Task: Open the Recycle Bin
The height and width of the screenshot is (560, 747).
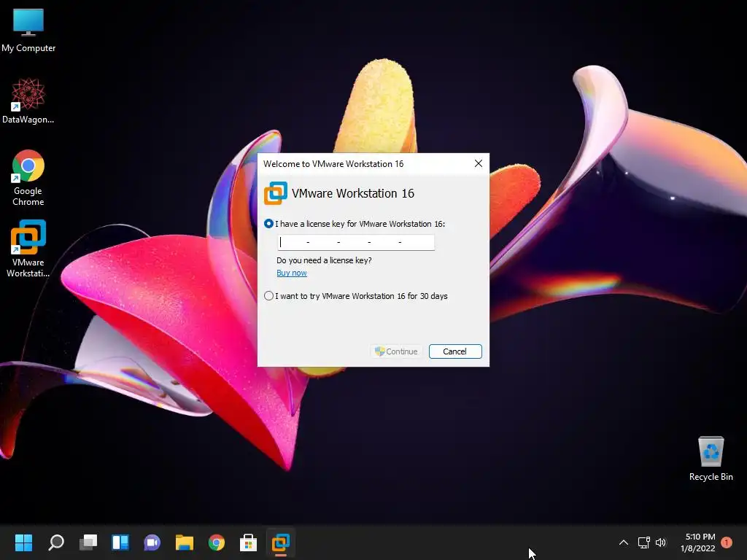Action: click(711, 459)
